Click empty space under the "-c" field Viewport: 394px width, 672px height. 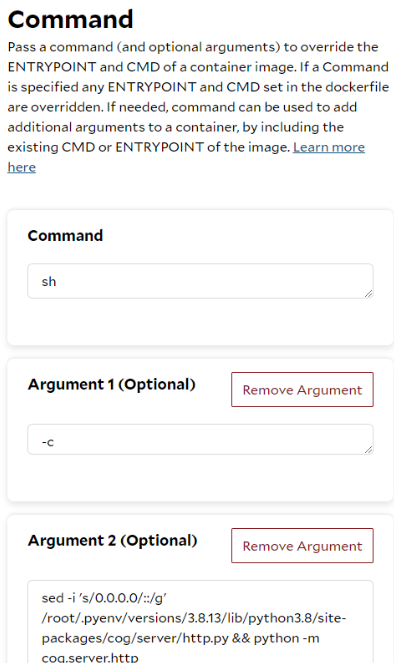(x=200, y=477)
